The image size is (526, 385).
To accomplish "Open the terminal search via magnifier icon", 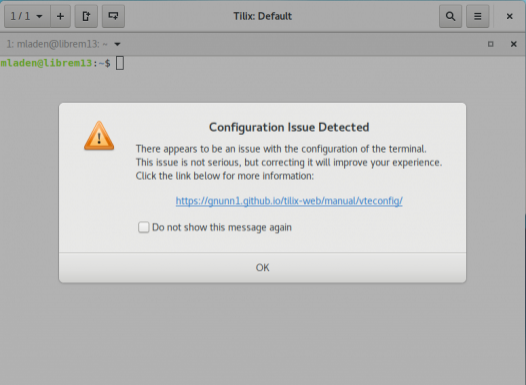I will [x=451, y=16].
